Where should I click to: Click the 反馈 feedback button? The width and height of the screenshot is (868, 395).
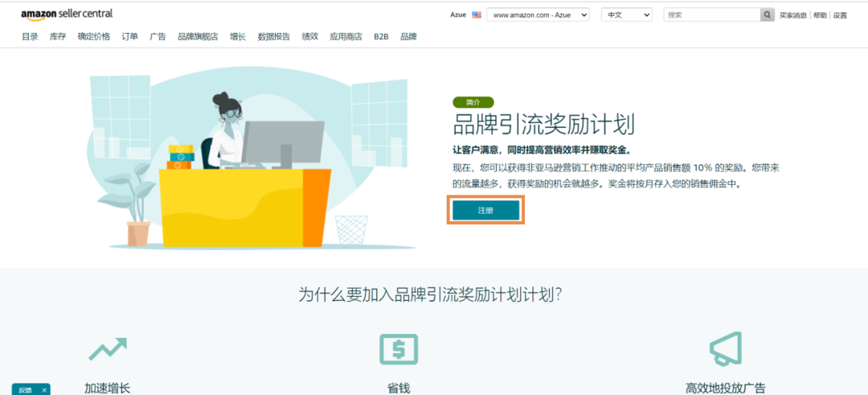click(26, 390)
